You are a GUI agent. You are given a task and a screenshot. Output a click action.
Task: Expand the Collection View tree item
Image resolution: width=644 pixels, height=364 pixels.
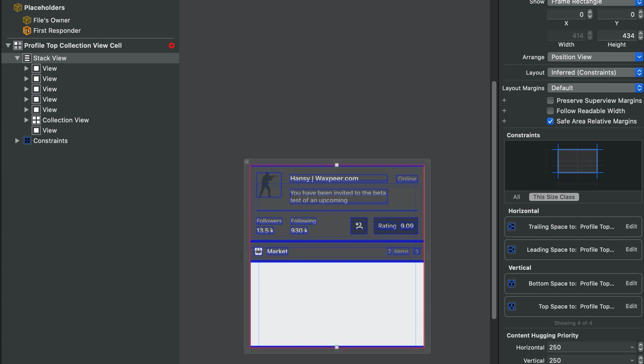coord(27,120)
